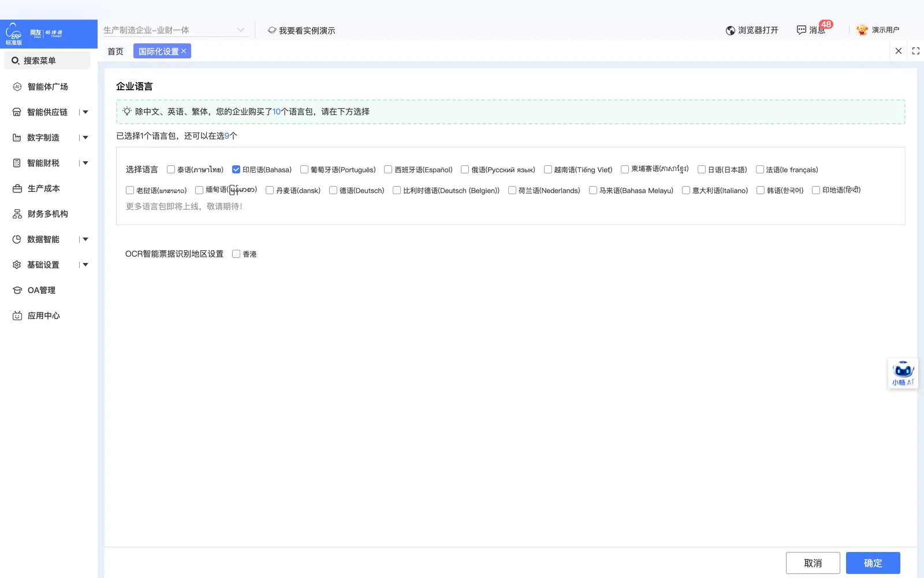
Task: Check the 德语(Deutsch) checkbox
Action: (333, 190)
